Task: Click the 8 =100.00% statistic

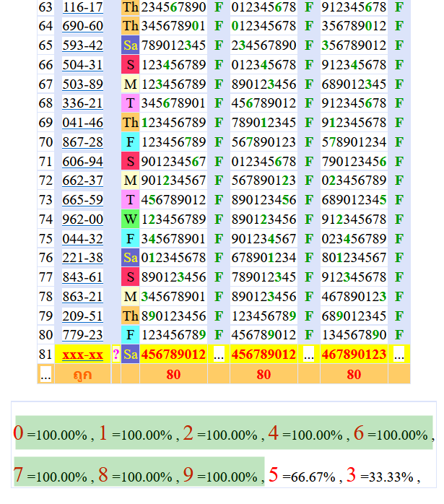Action: tap(136, 475)
